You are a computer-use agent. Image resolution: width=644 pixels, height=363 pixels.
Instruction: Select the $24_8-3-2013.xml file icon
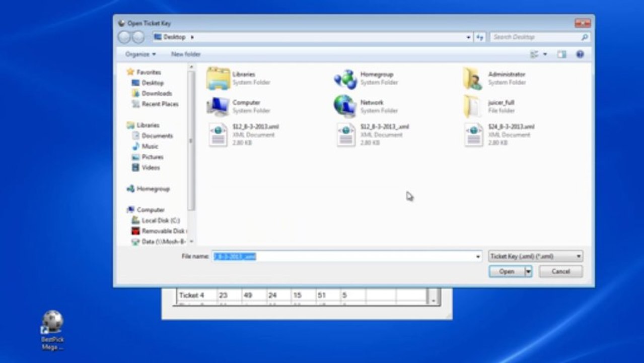pos(473,135)
